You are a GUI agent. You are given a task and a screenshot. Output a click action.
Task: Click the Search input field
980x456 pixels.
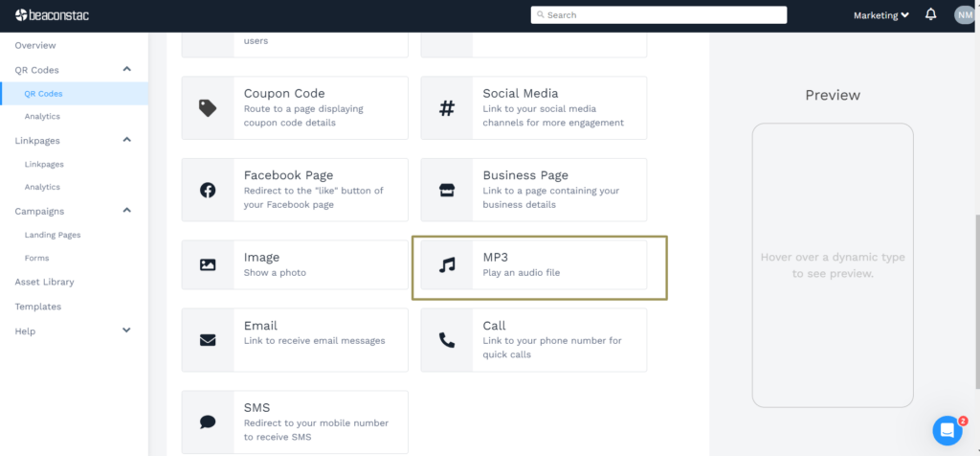(x=658, y=15)
